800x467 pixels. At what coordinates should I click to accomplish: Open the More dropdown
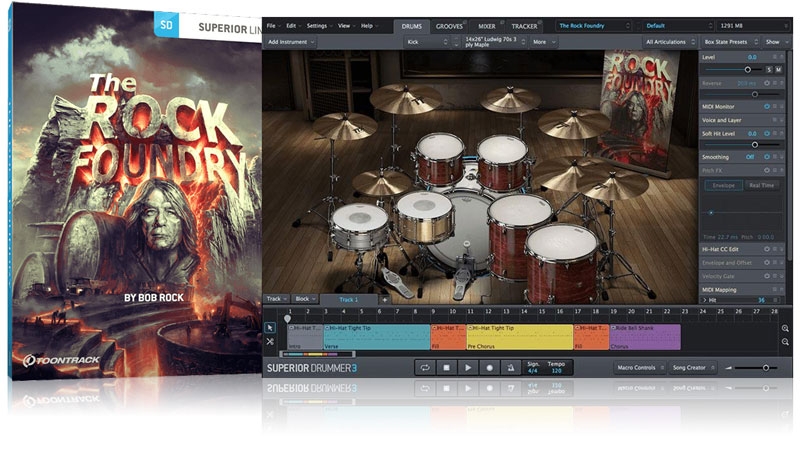[544, 42]
